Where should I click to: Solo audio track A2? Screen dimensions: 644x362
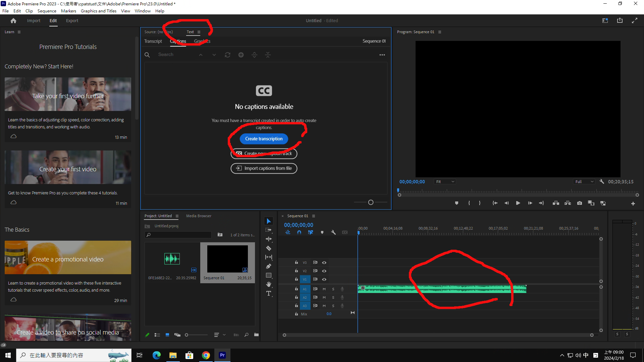[x=333, y=297]
